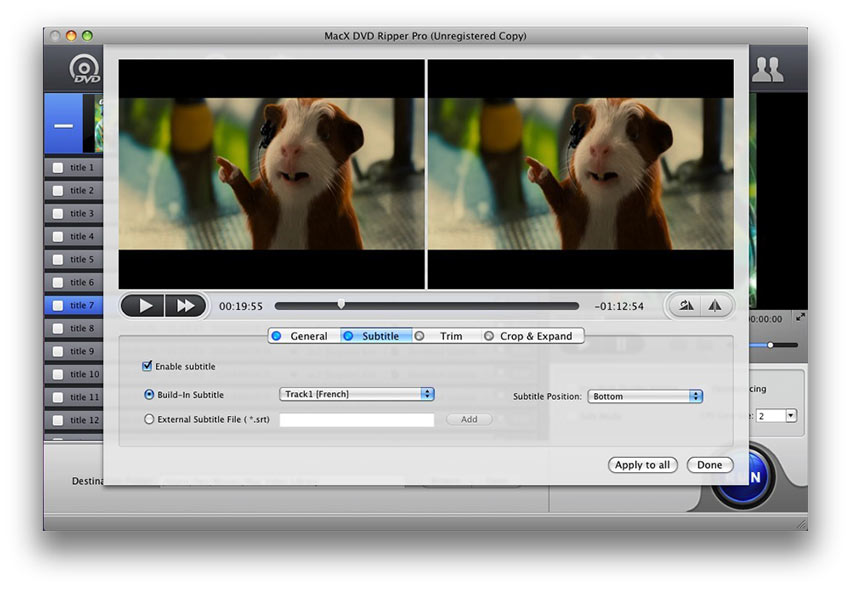Click the users icon at top right
850x589 pixels.
(x=767, y=69)
